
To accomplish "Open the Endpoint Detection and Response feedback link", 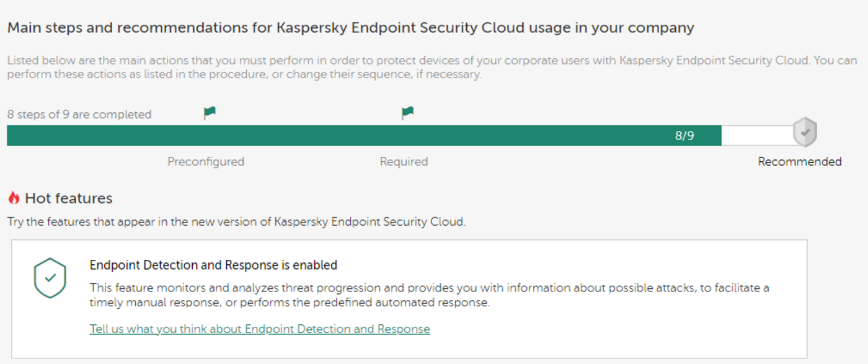I will click(260, 329).
